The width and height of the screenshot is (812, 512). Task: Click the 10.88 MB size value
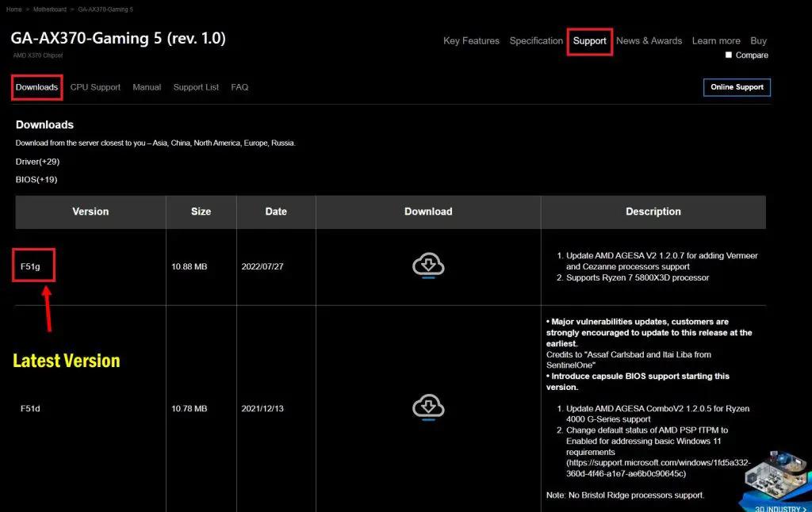189,266
